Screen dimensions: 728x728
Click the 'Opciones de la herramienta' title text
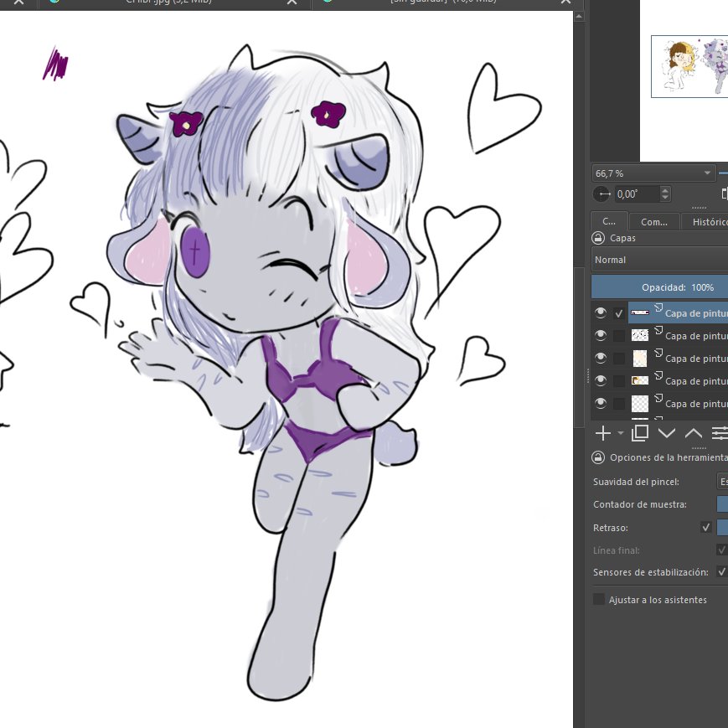pos(669,457)
